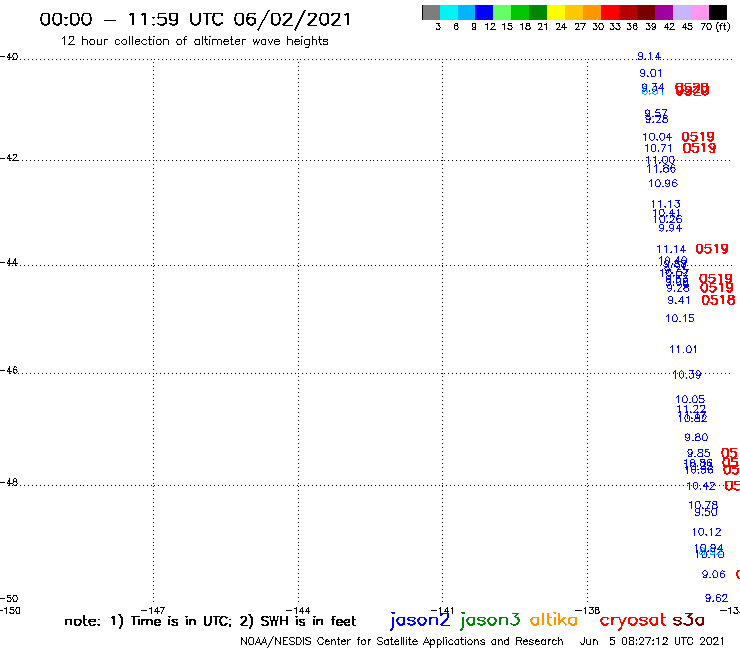Click the wave height value 9.94
The image size is (740, 650).
[670, 228]
